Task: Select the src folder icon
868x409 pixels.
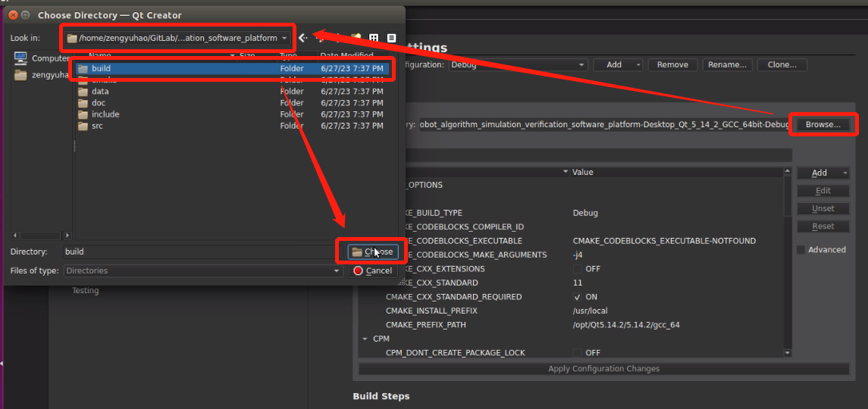Action: [x=83, y=126]
